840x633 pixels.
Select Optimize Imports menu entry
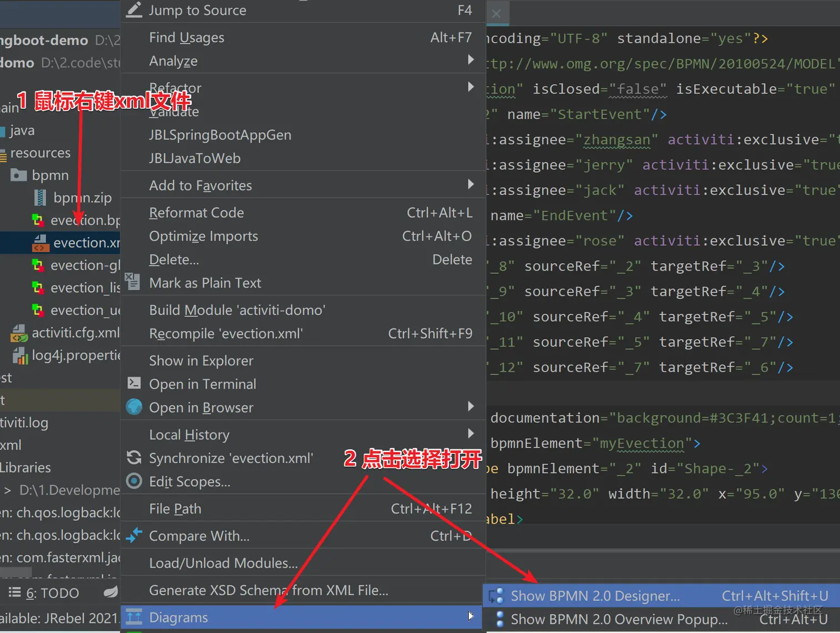303,236
